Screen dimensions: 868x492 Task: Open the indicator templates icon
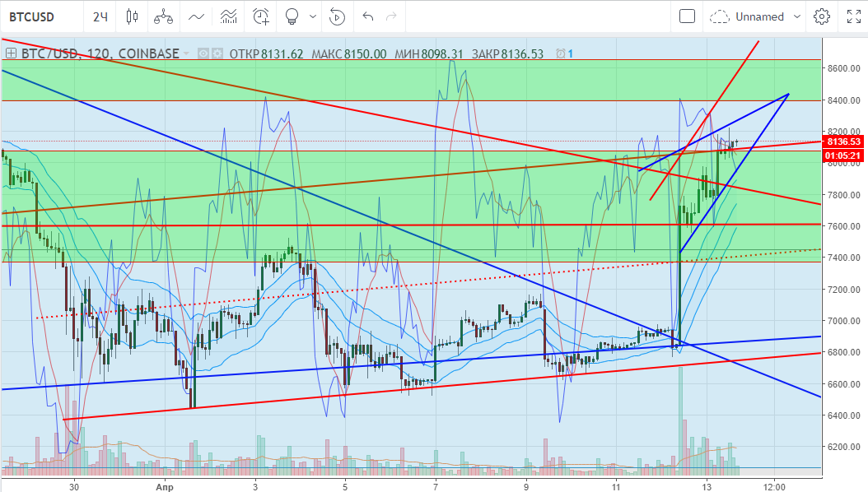pos(229,16)
